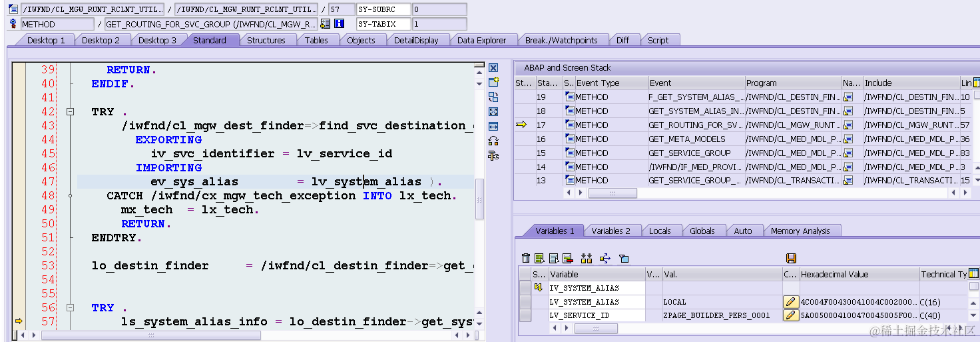Click the navigate icon for stack level 19
The height and width of the screenshot is (342, 980).
848,97
